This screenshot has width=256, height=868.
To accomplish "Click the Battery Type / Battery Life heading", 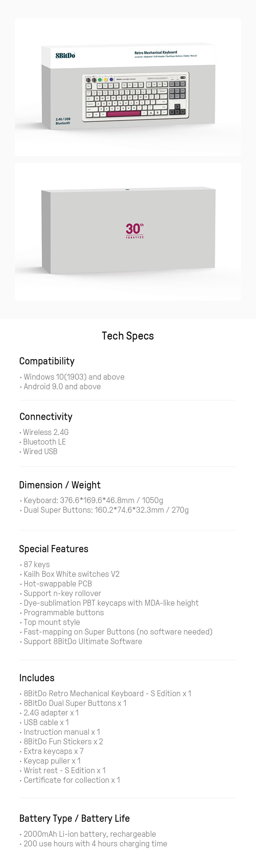I will (74, 819).
